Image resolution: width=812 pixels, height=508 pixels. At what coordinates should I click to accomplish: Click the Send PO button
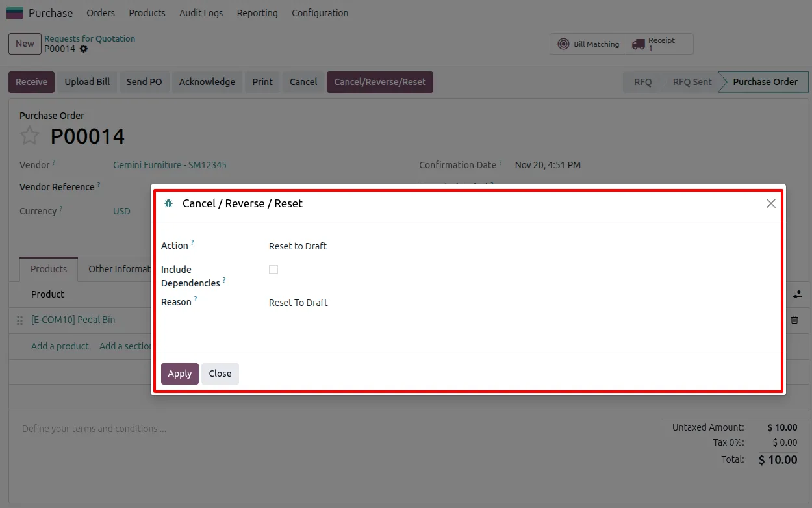[144, 82]
